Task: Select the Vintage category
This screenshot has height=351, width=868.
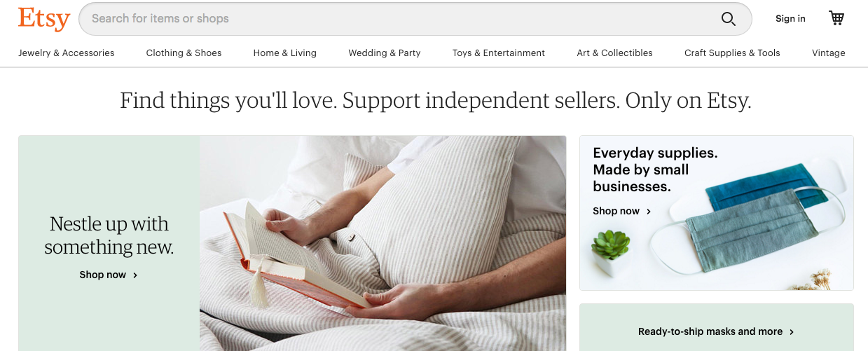Action: click(829, 53)
